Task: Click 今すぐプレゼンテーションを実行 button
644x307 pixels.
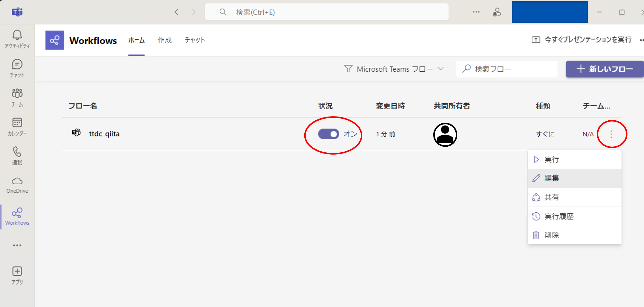Action: [x=581, y=40]
